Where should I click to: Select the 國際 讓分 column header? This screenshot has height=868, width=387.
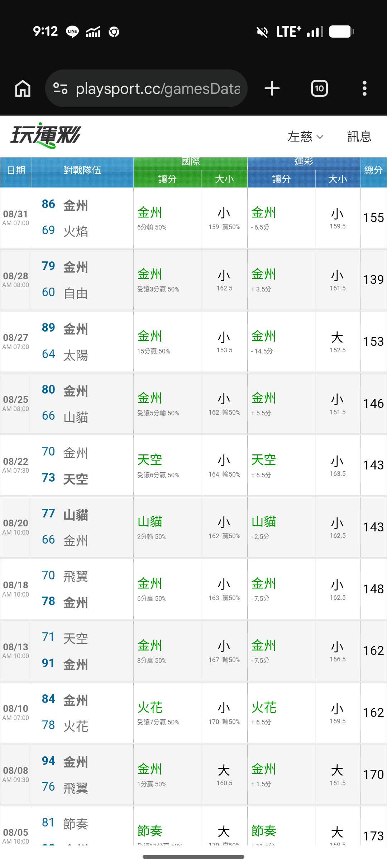coord(167,179)
